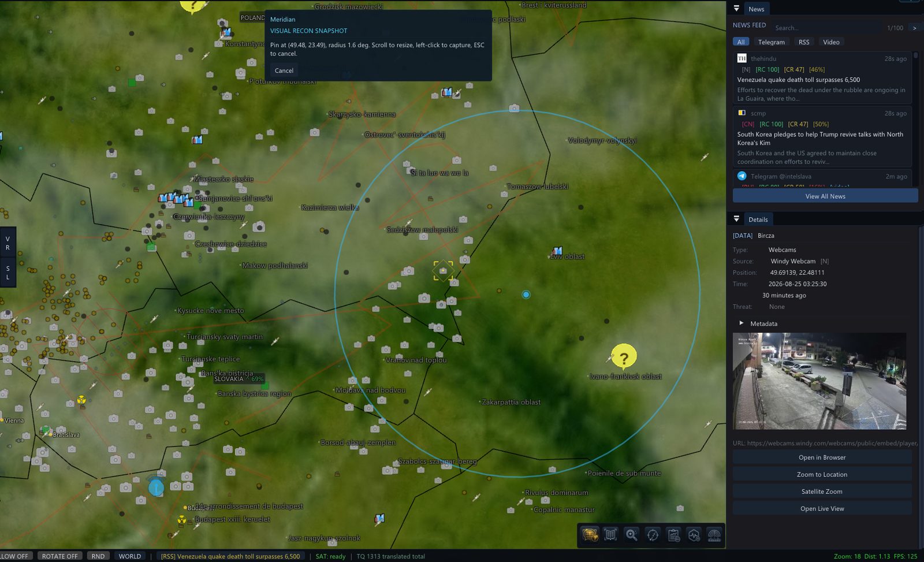
Task: Toggle the S L side button
Action: pyautogui.click(x=8, y=273)
